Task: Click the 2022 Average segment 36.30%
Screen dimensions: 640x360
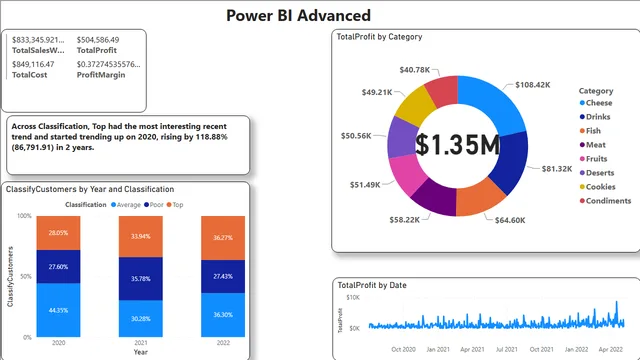Action: pos(223,315)
